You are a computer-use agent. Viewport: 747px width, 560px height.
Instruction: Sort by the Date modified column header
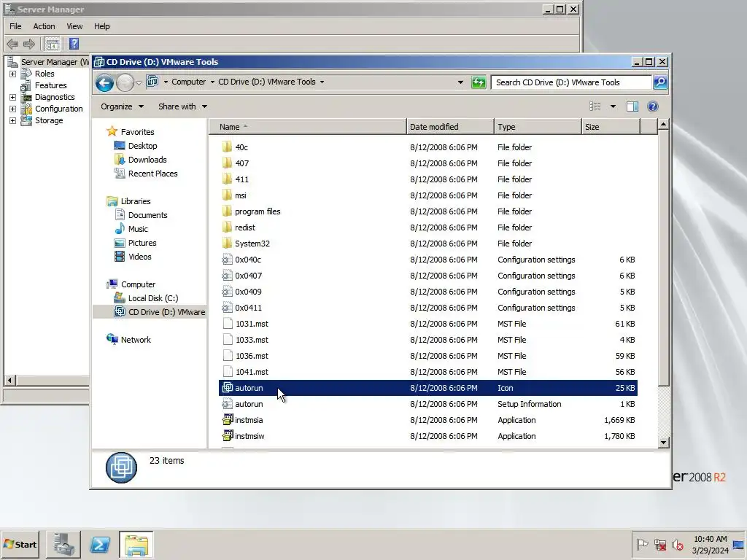point(450,127)
